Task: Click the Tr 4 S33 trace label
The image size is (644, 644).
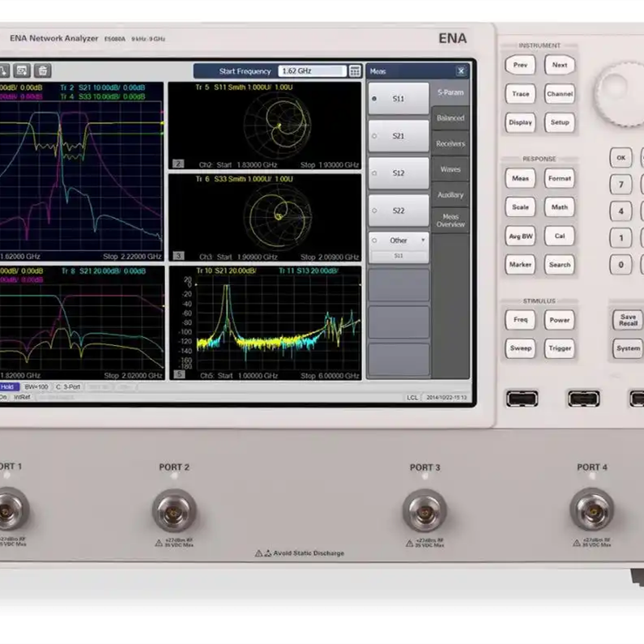Action: [x=103, y=97]
